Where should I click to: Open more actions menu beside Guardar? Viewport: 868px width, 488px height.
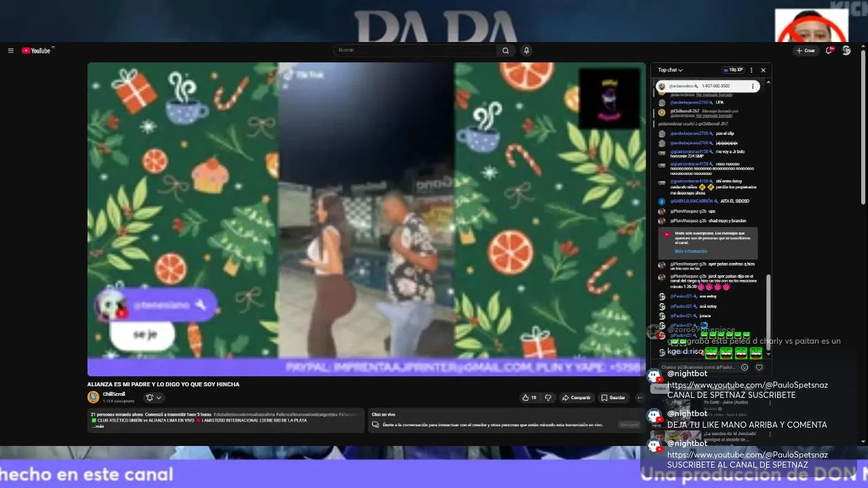[x=639, y=398]
